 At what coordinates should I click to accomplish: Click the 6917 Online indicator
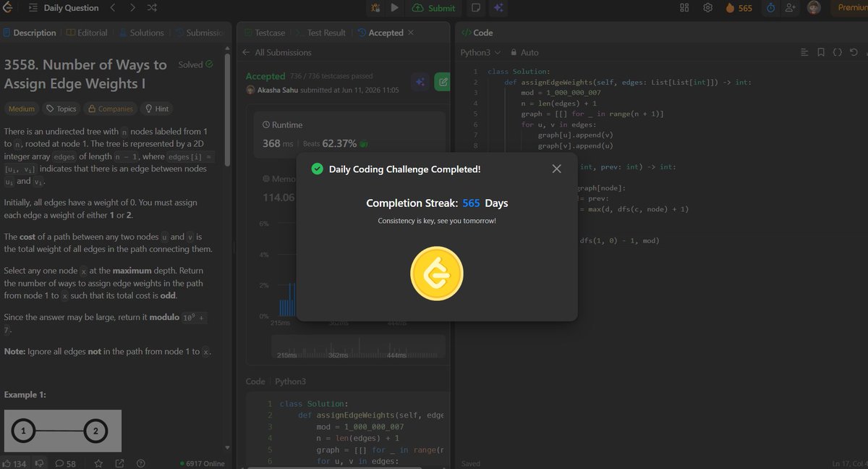(203, 463)
